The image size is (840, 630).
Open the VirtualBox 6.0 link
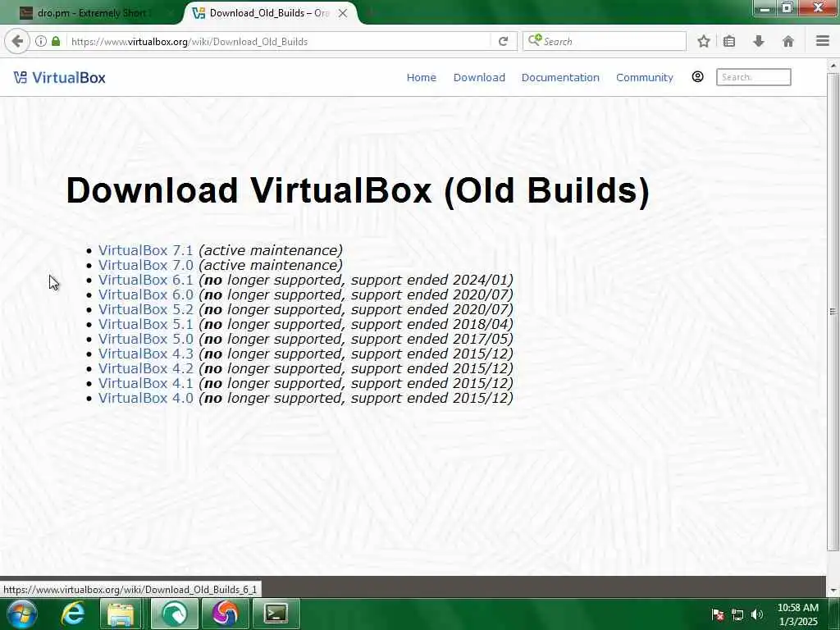pyautogui.click(x=145, y=294)
